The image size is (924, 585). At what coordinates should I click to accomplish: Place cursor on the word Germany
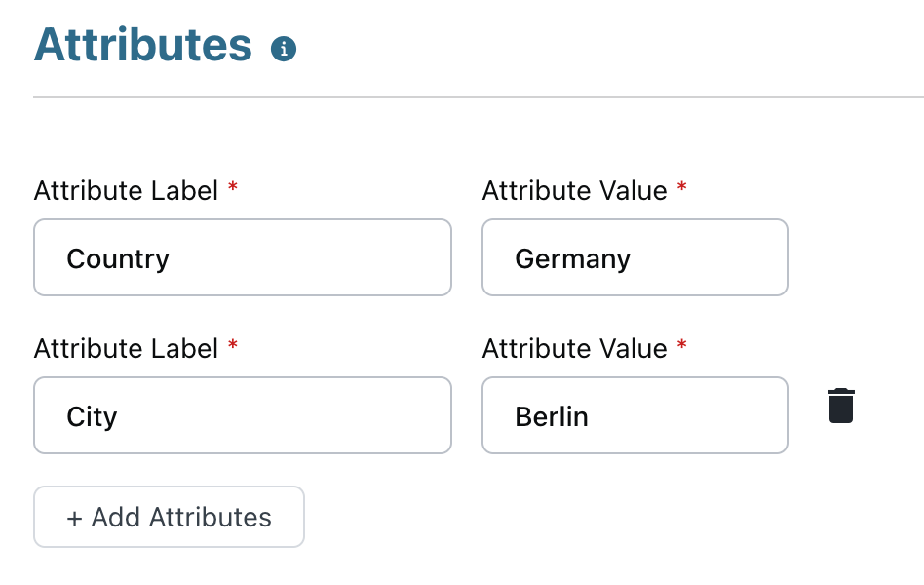tap(573, 259)
